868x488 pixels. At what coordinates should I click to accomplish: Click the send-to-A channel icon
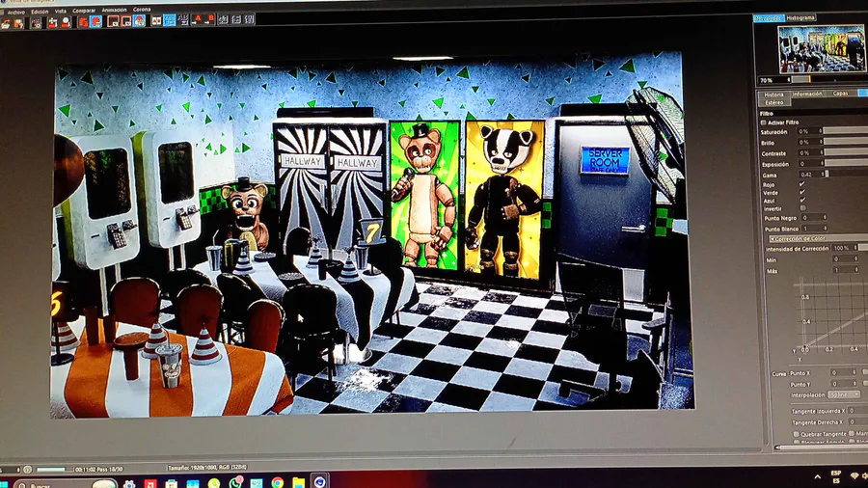tap(197, 19)
